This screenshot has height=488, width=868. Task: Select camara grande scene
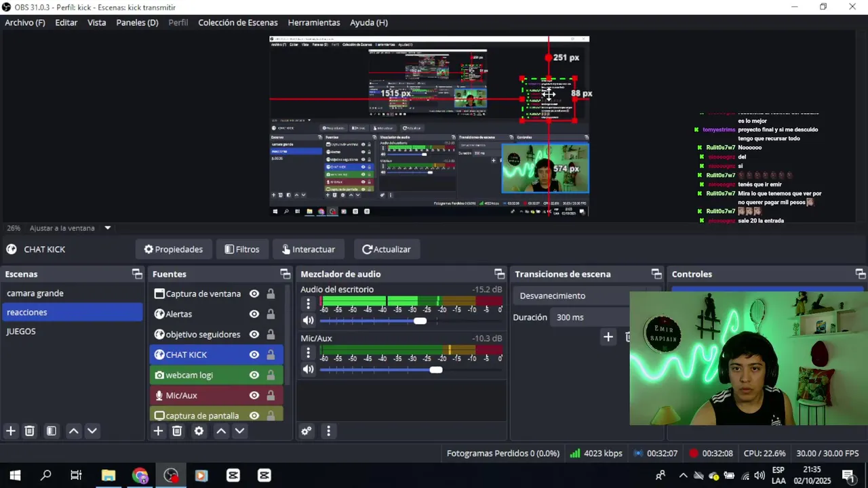[73, 293]
